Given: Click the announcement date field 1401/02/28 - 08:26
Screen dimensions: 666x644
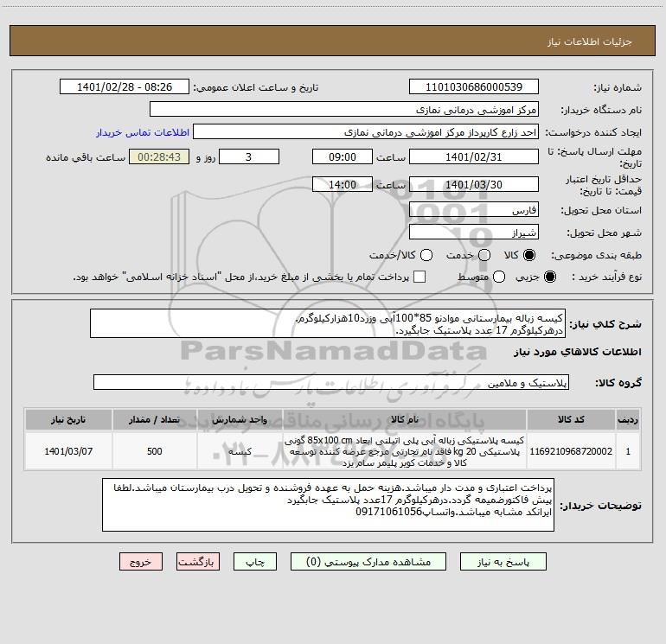Looking at the screenshot, I should tap(125, 86).
